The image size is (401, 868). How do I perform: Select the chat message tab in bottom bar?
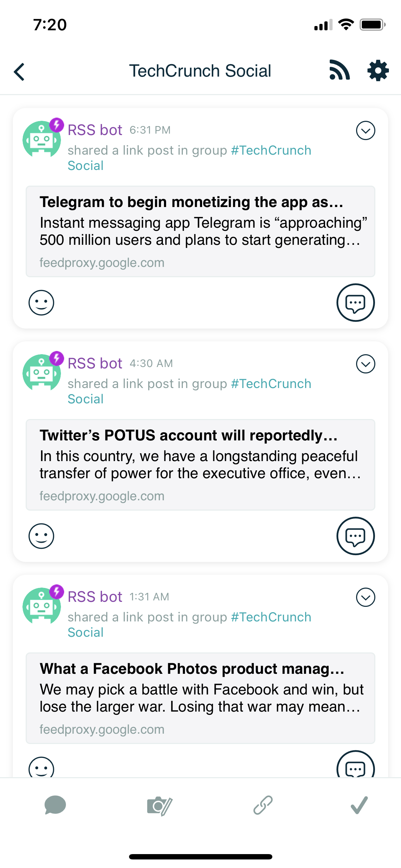click(55, 805)
